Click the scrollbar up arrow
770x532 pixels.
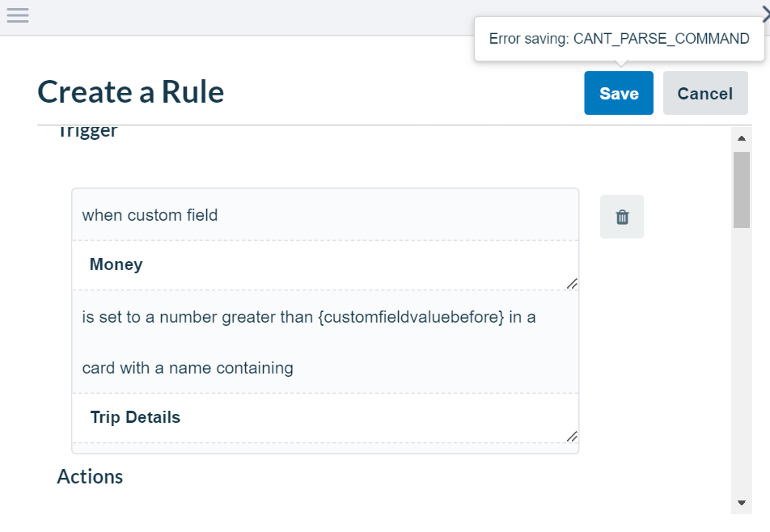(x=742, y=138)
